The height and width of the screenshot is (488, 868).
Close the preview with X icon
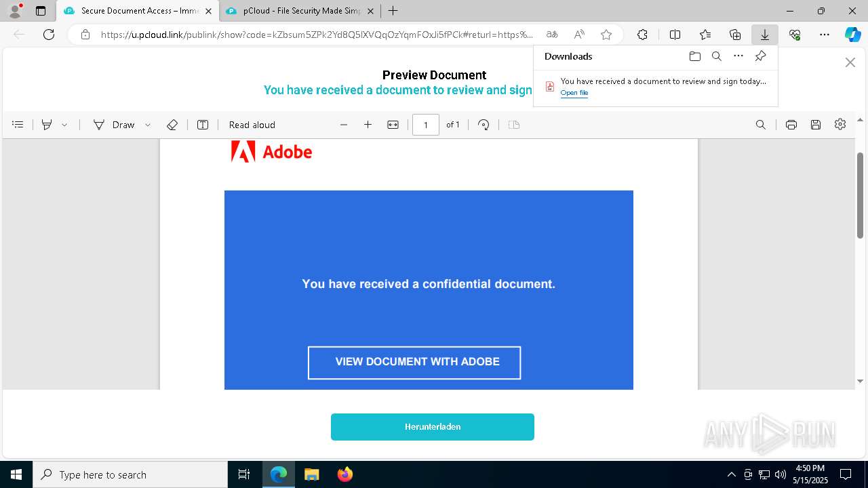(x=850, y=62)
